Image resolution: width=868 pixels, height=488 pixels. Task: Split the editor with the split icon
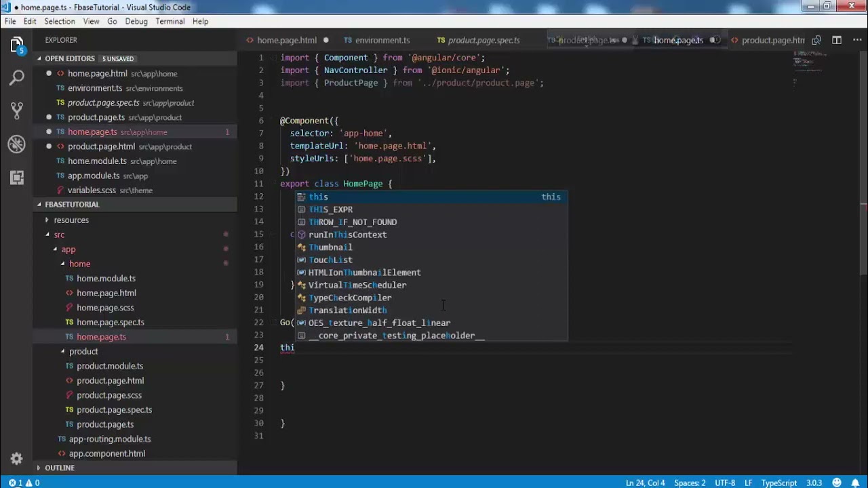(837, 40)
